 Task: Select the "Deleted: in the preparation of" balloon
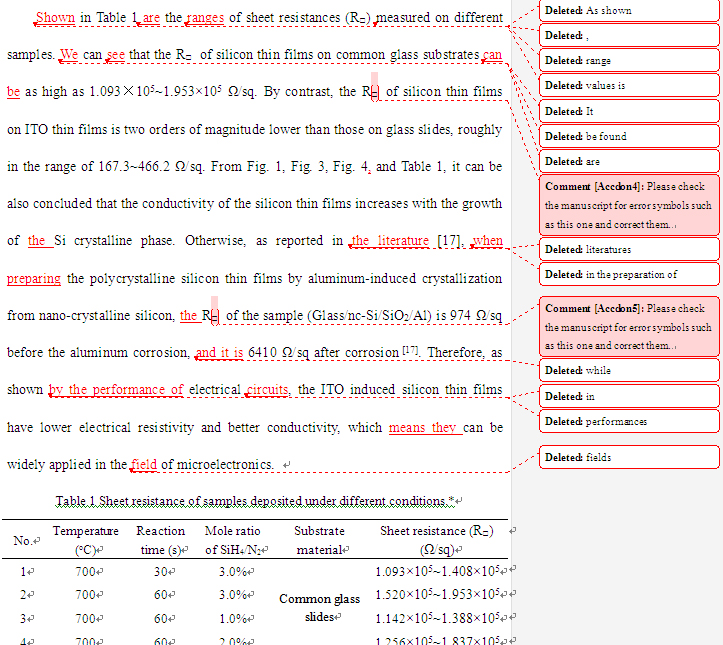tap(629, 274)
